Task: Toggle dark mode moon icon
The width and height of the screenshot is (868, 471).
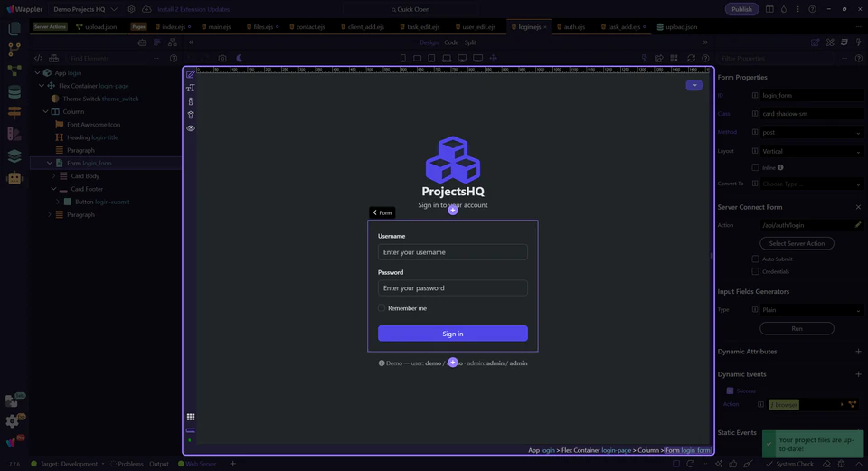Action: 240,58
